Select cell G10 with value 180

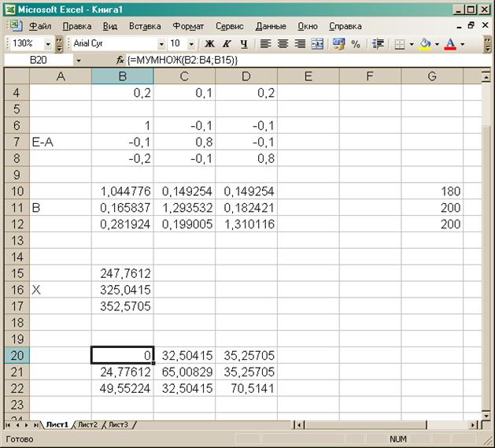[x=432, y=191]
